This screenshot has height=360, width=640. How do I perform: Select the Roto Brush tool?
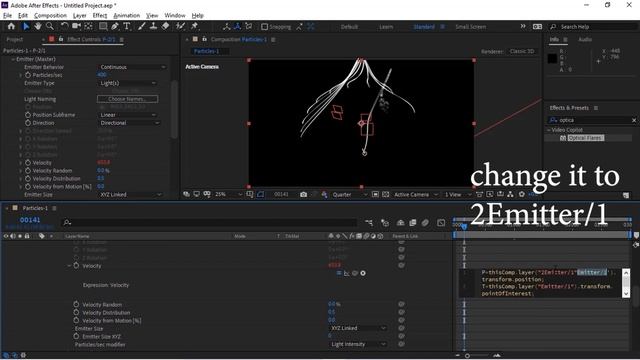(x=180, y=27)
